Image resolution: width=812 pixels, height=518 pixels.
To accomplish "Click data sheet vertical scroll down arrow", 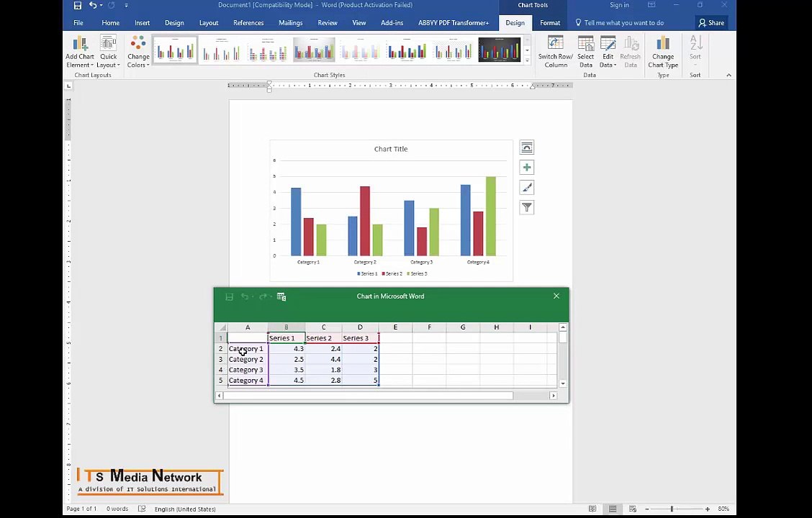I will [x=563, y=383].
